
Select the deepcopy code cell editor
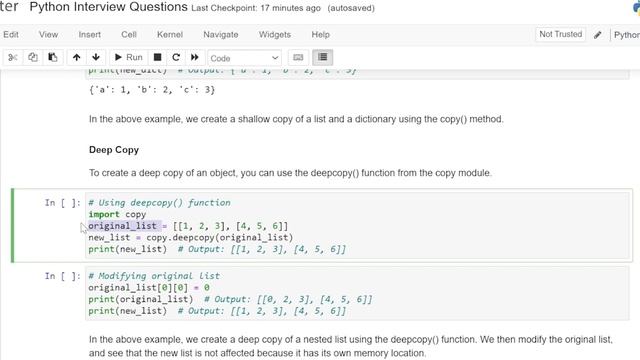click(x=357, y=226)
